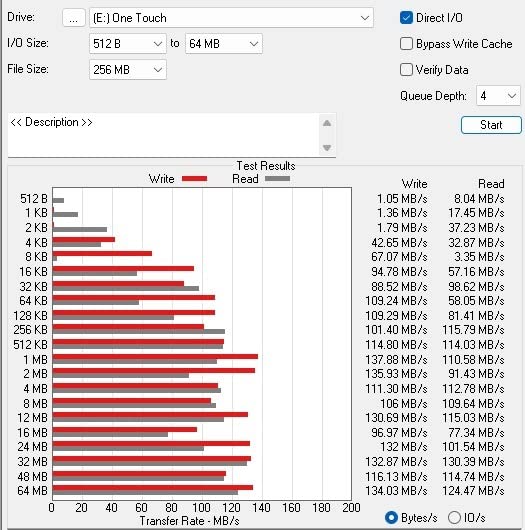Enable the Verify Data checkbox
The width and height of the screenshot is (525, 530).
click(406, 70)
